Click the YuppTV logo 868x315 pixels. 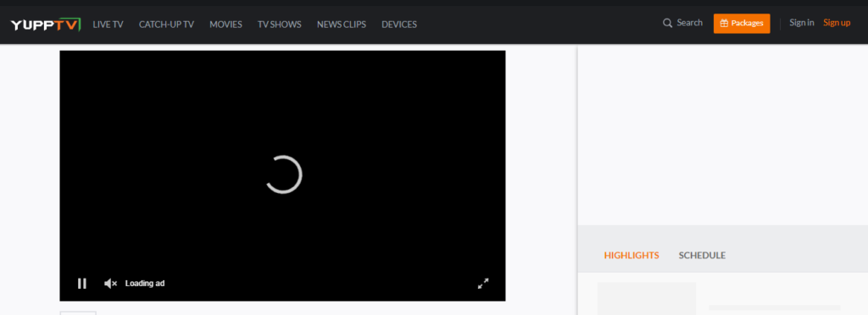coord(46,25)
